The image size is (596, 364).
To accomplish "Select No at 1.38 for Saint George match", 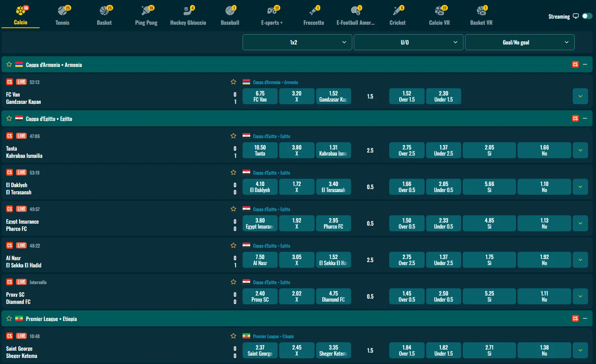I will pyautogui.click(x=545, y=350).
